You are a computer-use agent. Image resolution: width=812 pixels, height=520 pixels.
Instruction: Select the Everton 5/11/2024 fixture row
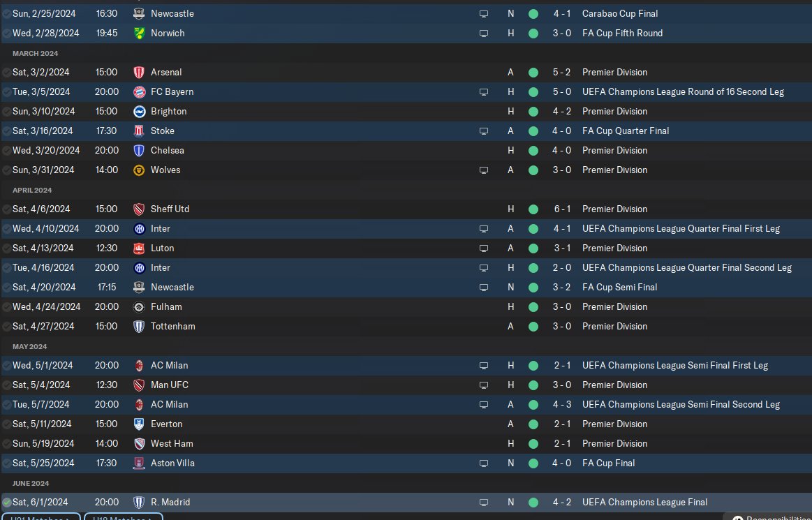[314, 424]
